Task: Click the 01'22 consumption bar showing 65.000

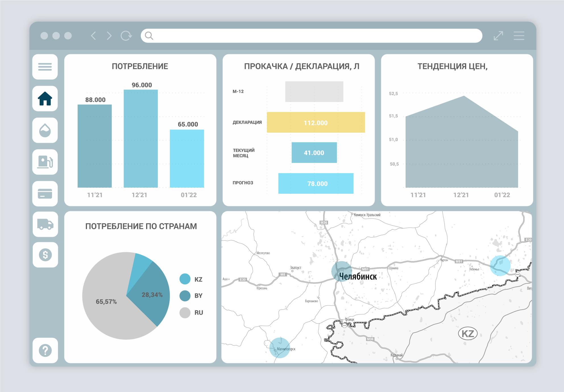Action: pyautogui.click(x=187, y=159)
